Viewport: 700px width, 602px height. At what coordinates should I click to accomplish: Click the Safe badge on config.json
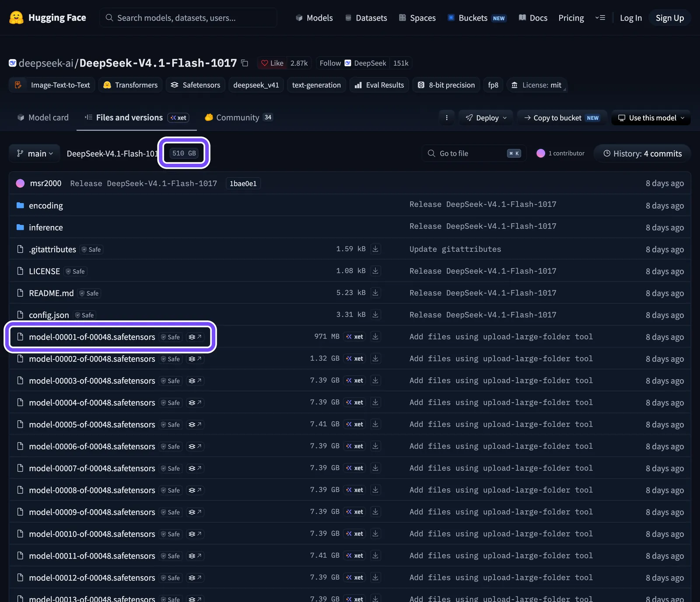tap(84, 315)
